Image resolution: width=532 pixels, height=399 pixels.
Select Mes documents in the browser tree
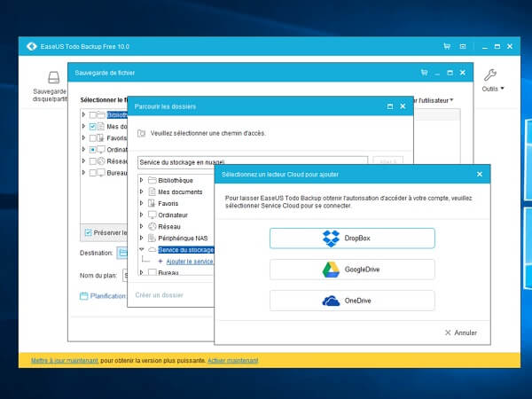tap(180, 192)
